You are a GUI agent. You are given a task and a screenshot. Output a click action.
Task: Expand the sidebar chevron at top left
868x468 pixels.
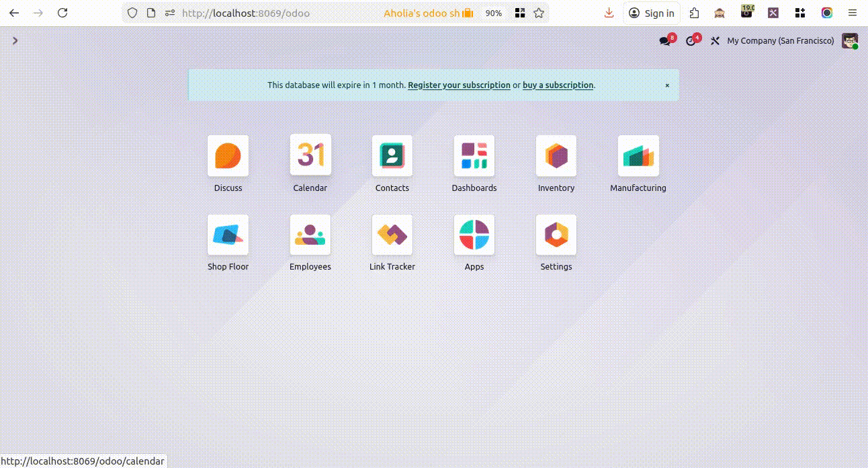pyautogui.click(x=15, y=40)
